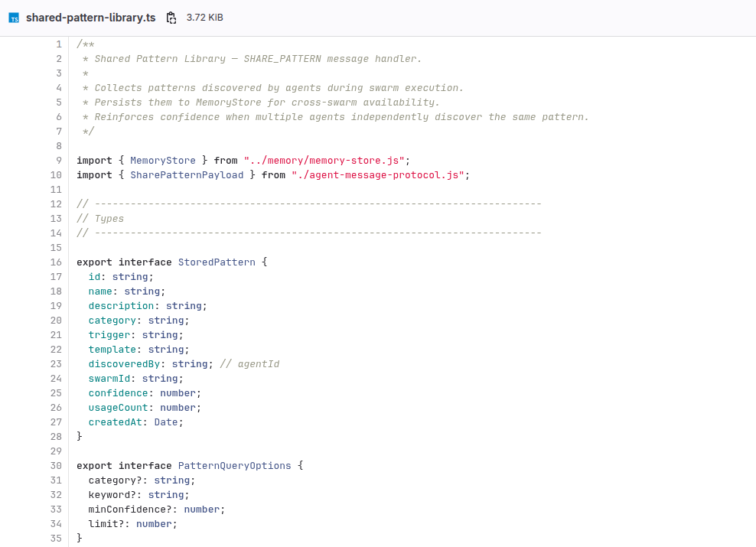Click the usageCount property
Image resolution: width=756 pixels, height=547 pixels.
[118, 408]
